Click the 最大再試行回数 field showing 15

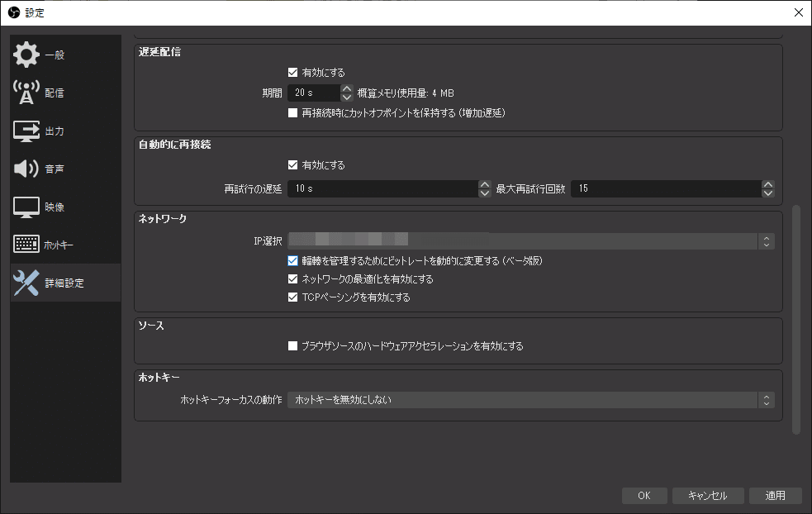(x=667, y=188)
